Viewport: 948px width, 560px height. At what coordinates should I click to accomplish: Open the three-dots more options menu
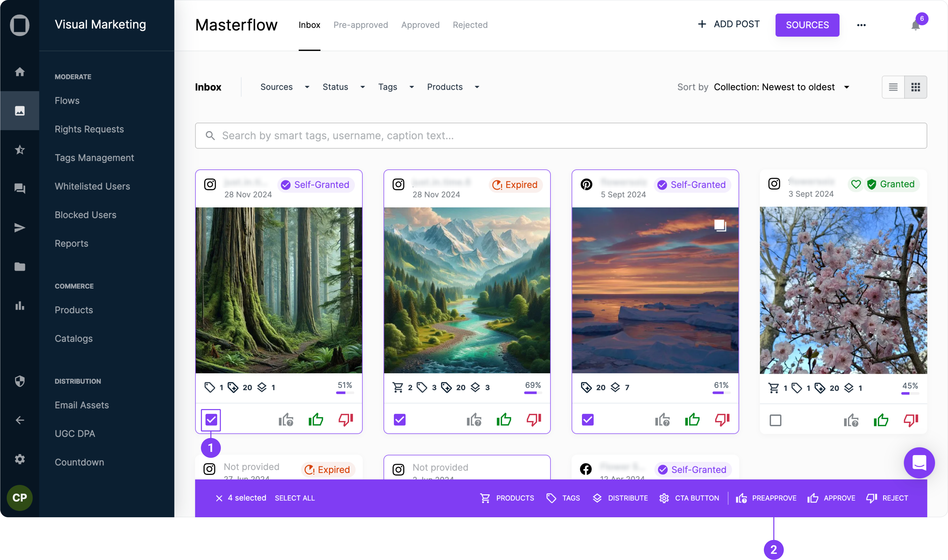[x=861, y=25]
